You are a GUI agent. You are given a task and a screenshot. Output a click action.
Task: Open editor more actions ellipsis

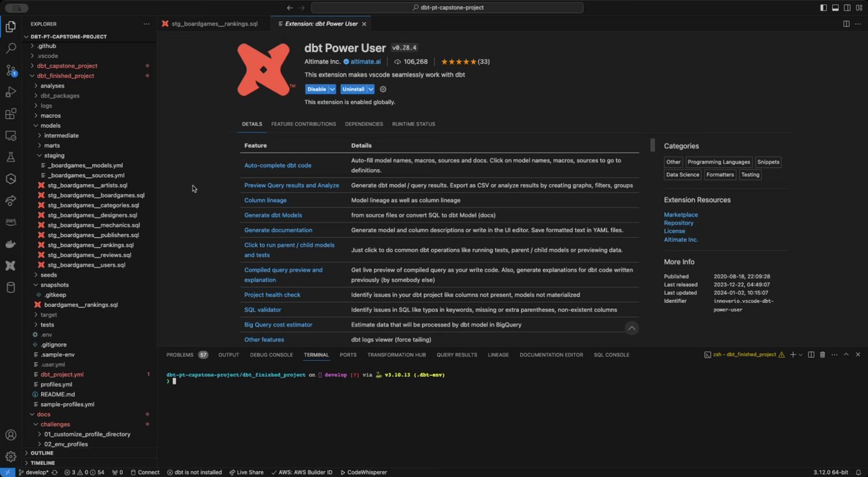tap(859, 24)
